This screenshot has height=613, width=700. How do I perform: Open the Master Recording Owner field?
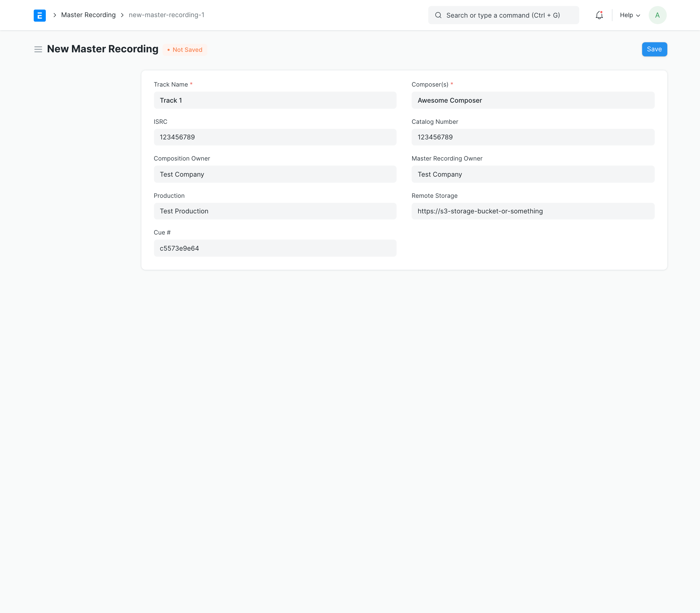tap(533, 174)
